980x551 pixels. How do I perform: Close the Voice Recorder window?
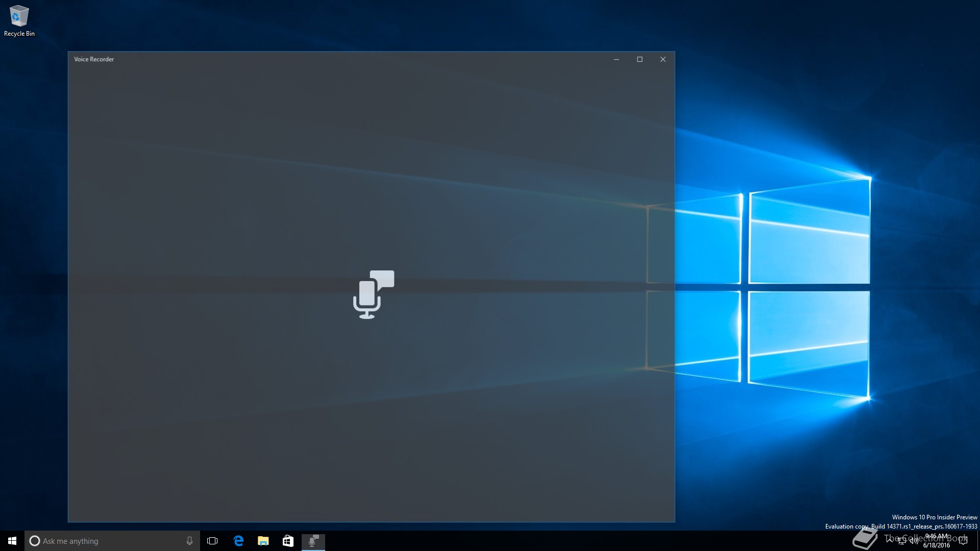click(663, 59)
